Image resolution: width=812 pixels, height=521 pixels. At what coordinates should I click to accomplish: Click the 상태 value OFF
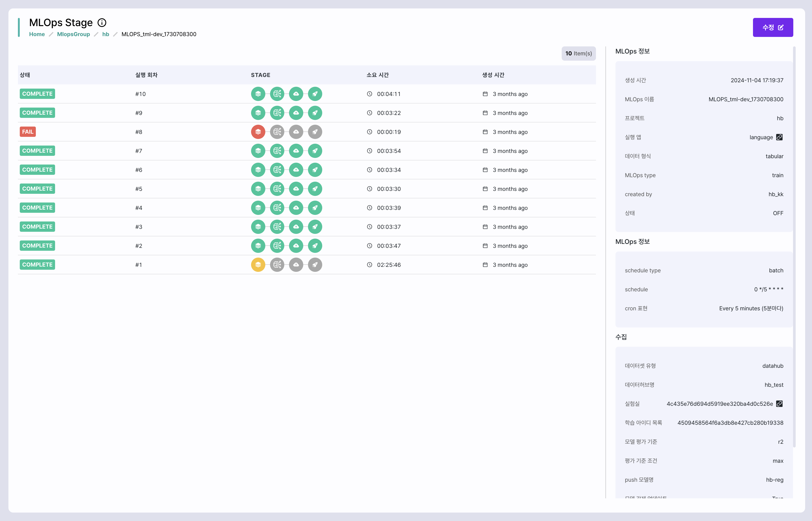click(x=778, y=213)
